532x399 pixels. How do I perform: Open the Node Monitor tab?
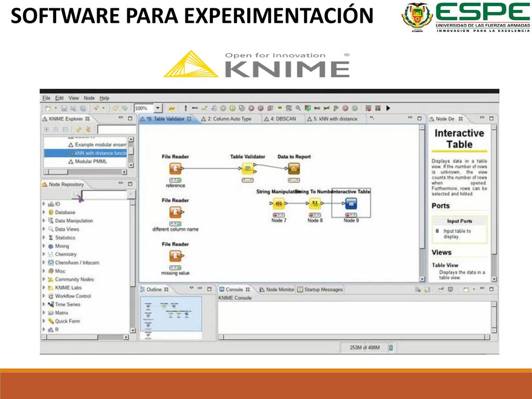point(276,289)
